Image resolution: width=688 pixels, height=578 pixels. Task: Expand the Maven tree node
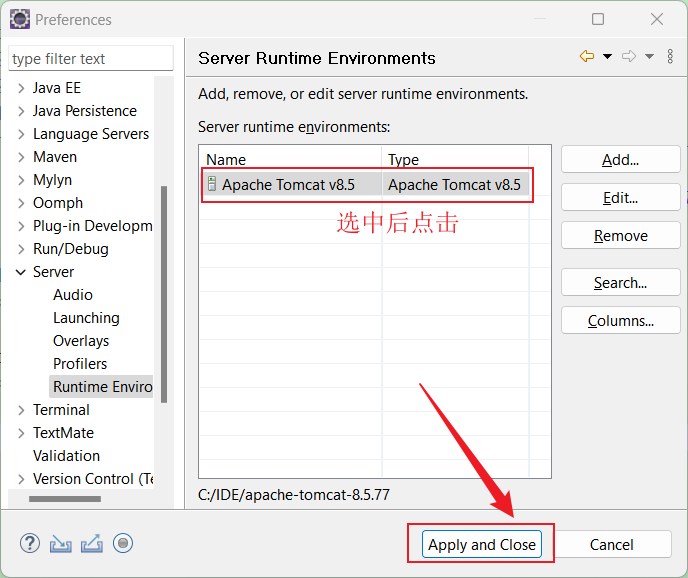21,157
